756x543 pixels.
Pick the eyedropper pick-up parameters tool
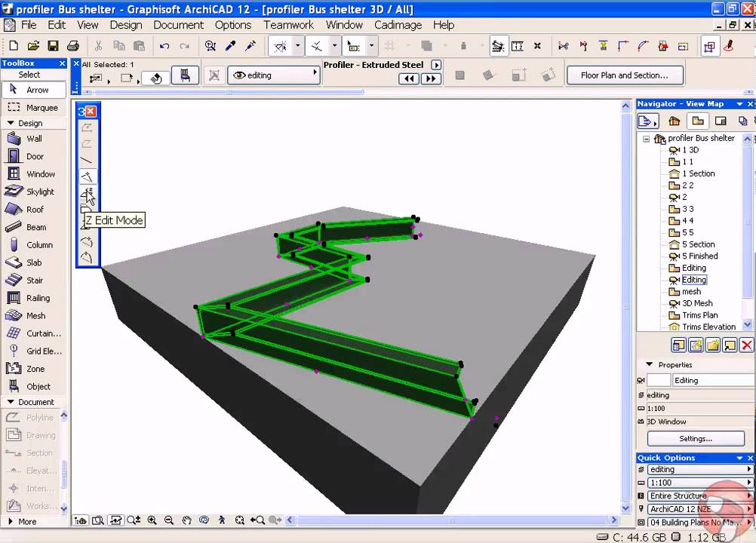[x=230, y=46]
